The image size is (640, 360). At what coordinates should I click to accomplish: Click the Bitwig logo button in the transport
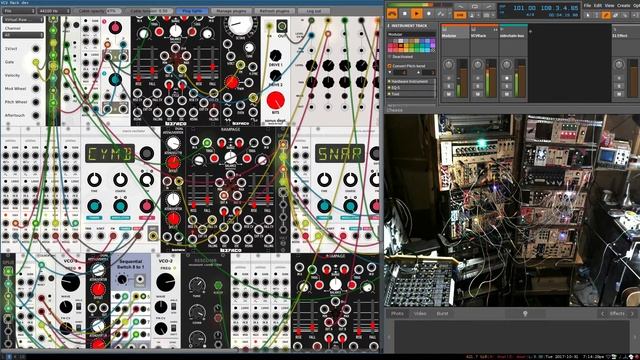point(392,14)
